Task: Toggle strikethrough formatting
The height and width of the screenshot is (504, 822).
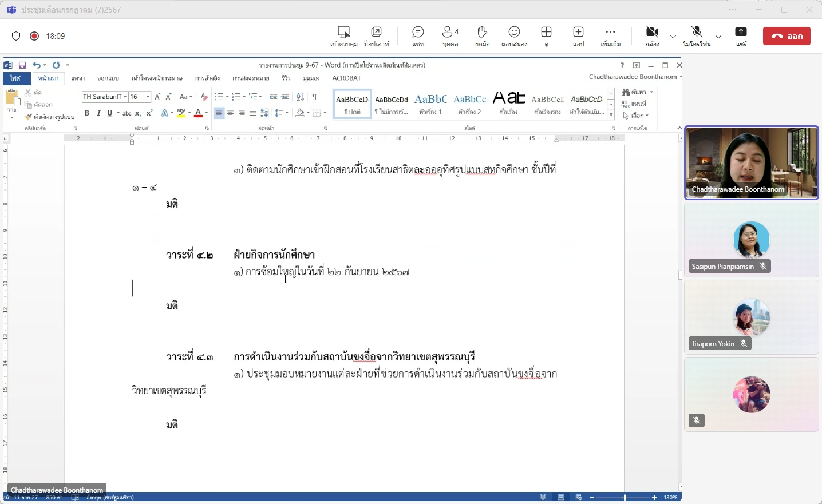Action: [127, 113]
